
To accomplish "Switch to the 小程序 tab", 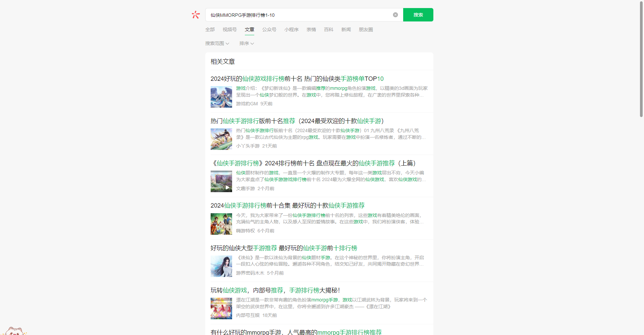I will [x=291, y=30].
